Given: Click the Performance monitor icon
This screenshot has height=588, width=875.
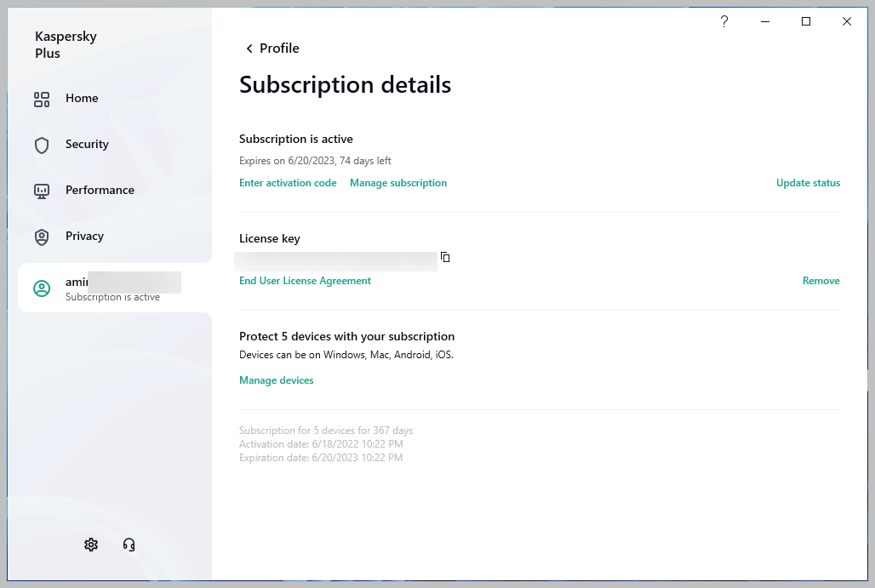Looking at the screenshot, I should pos(42,191).
